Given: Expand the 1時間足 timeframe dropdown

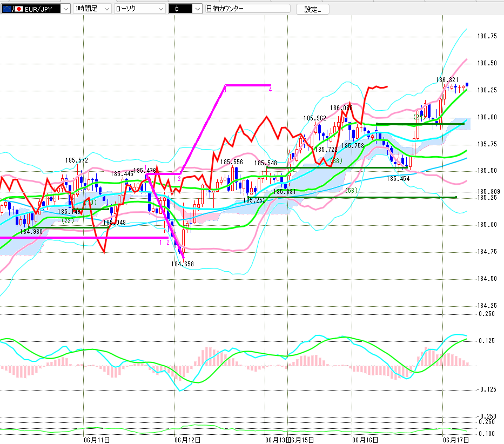Looking at the screenshot, I should [107, 9].
